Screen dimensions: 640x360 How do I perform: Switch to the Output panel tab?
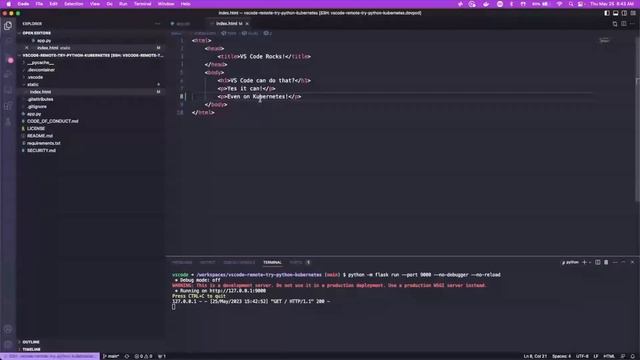207,262
